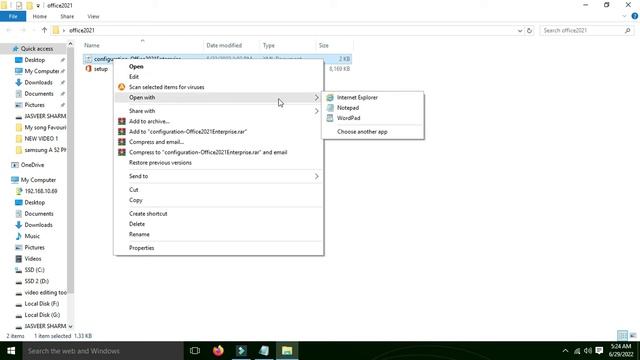640x360 pixels.
Task: Select Rename in context menu
Action: pyautogui.click(x=139, y=234)
